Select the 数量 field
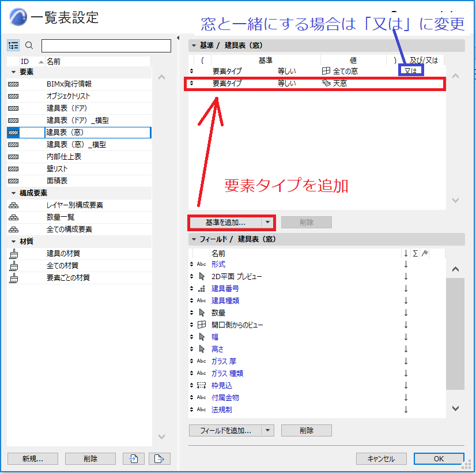 218,313
